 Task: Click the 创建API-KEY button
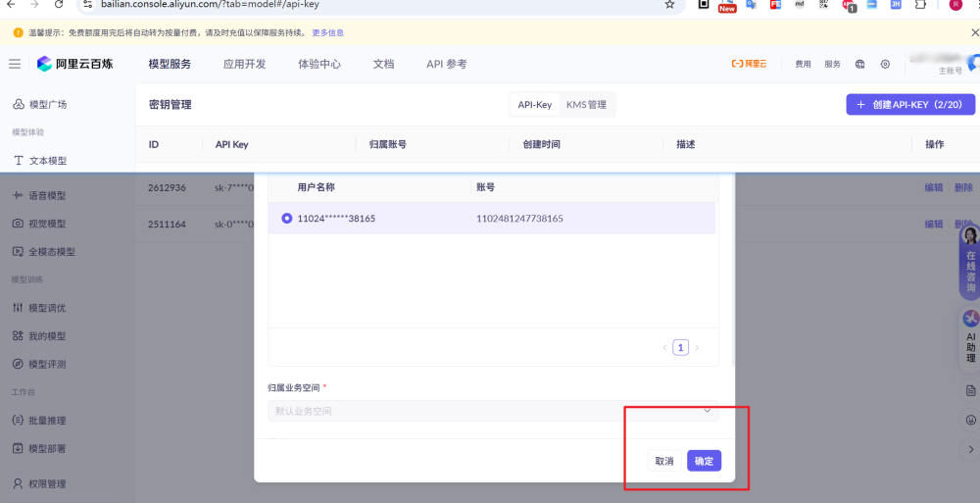tap(910, 104)
